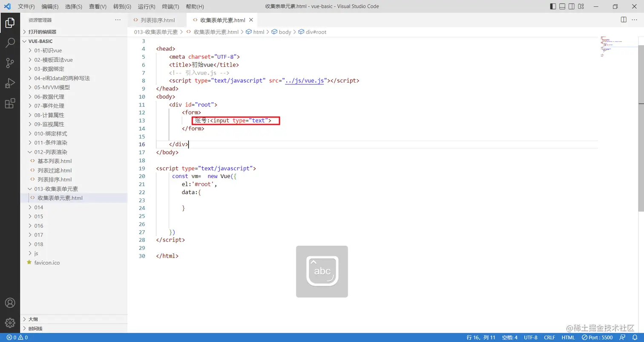Click the Explorer panel more actions ellipsis
This screenshot has width=644, height=342.
click(x=118, y=20)
